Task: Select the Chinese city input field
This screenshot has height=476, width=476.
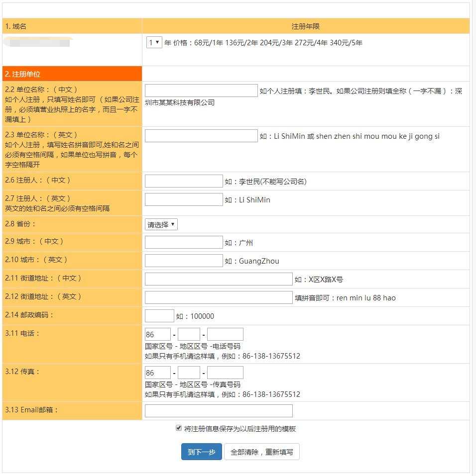Action: click(x=183, y=242)
